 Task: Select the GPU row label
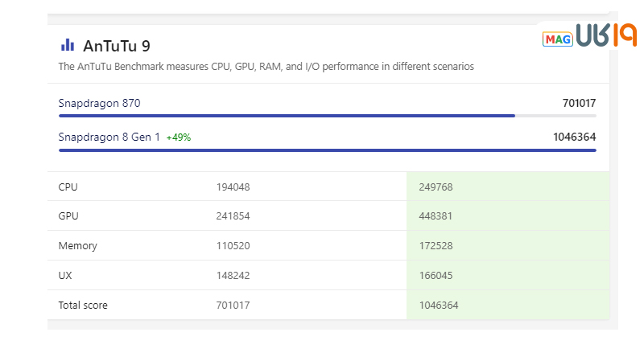[x=68, y=216]
